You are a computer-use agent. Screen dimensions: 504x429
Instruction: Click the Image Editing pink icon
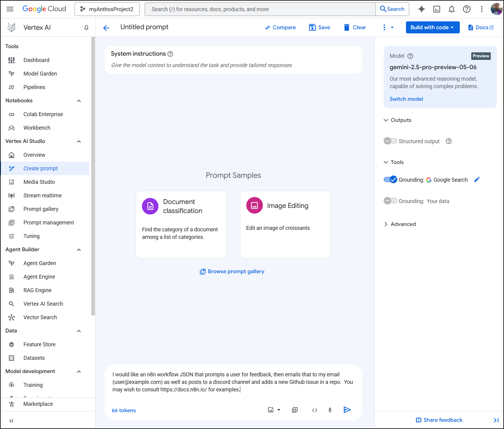point(254,205)
